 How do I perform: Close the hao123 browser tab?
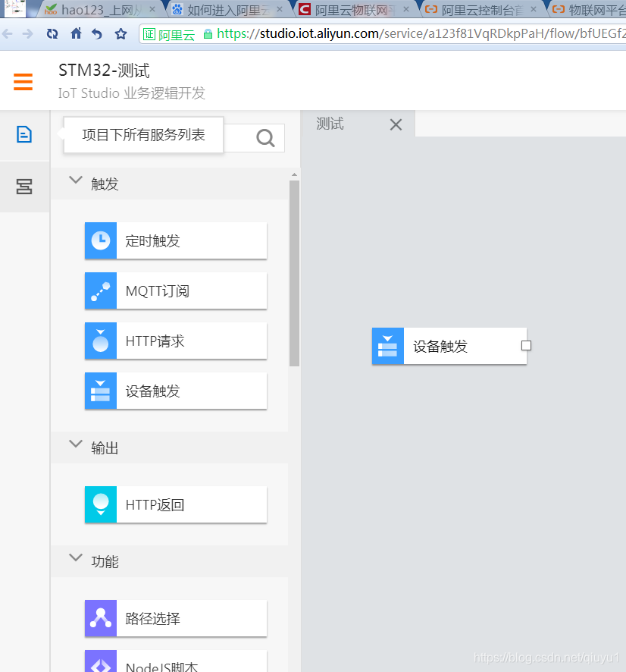tap(152, 9)
